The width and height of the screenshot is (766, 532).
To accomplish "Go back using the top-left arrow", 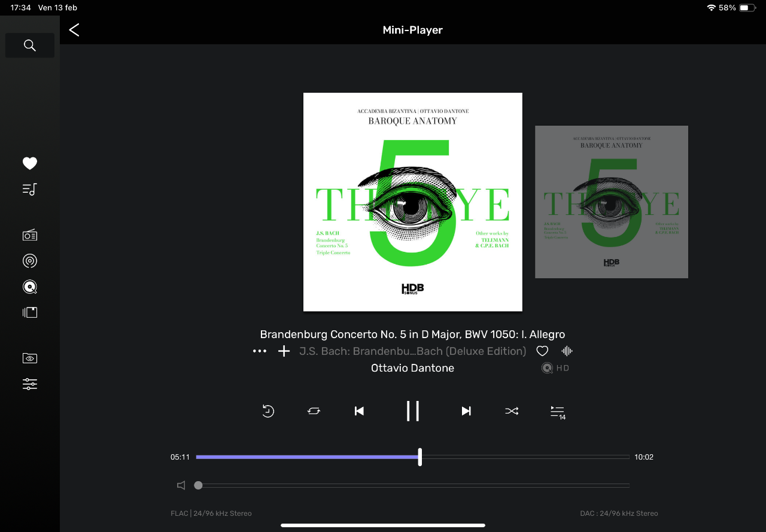I will (x=74, y=30).
